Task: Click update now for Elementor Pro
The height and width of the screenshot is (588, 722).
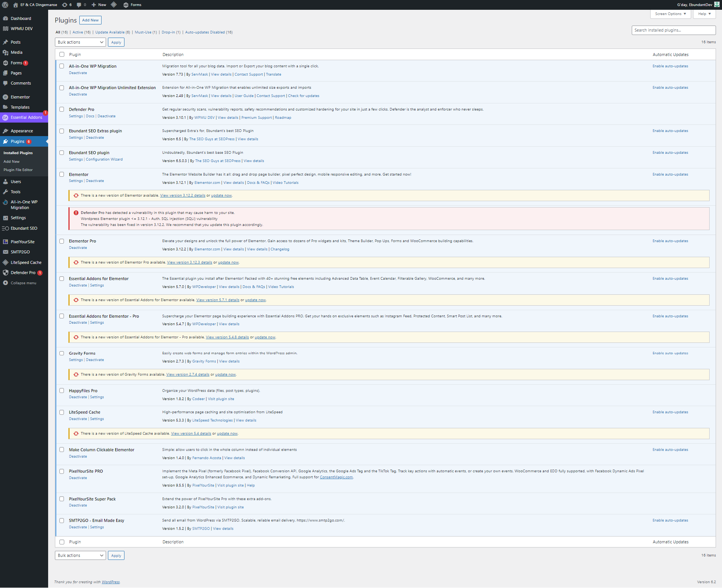Action: [228, 262]
